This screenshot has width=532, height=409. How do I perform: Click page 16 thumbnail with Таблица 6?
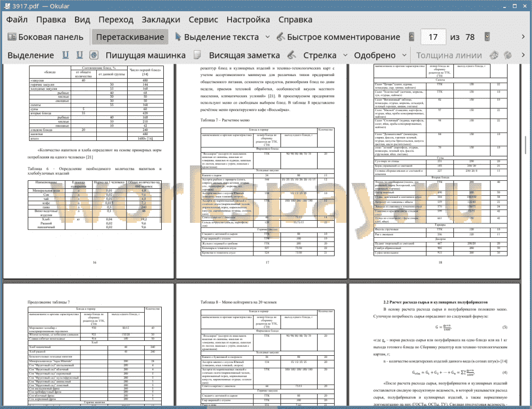pos(88,171)
